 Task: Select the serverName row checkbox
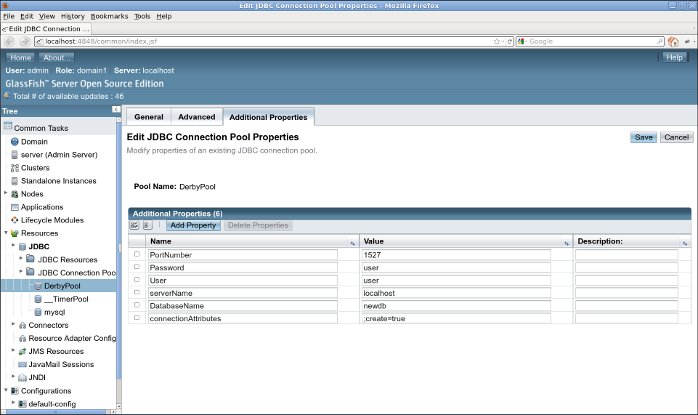[137, 293]
